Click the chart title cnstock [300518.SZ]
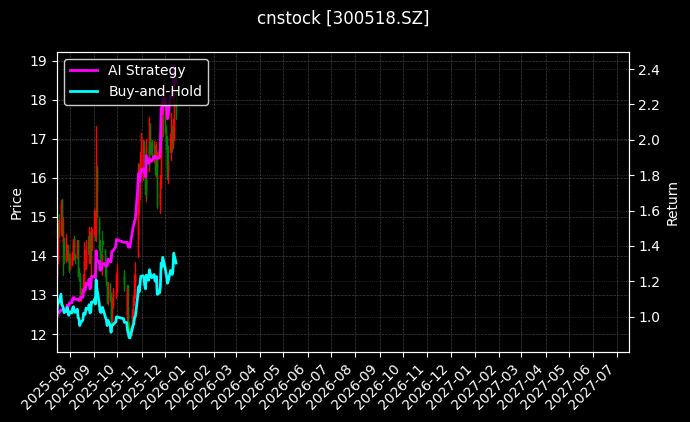This screenshot has width=690, height=422. click(x=343, y=18)
